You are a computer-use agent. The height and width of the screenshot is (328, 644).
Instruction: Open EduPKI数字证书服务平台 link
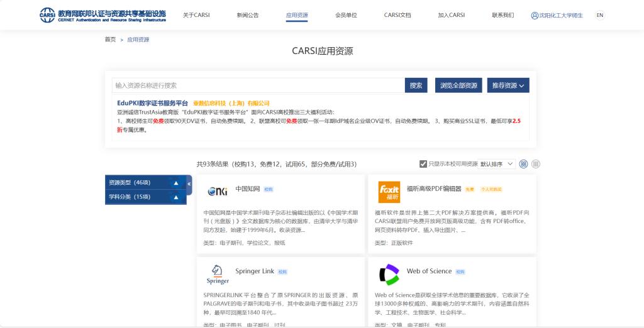(x=152, y=103)
